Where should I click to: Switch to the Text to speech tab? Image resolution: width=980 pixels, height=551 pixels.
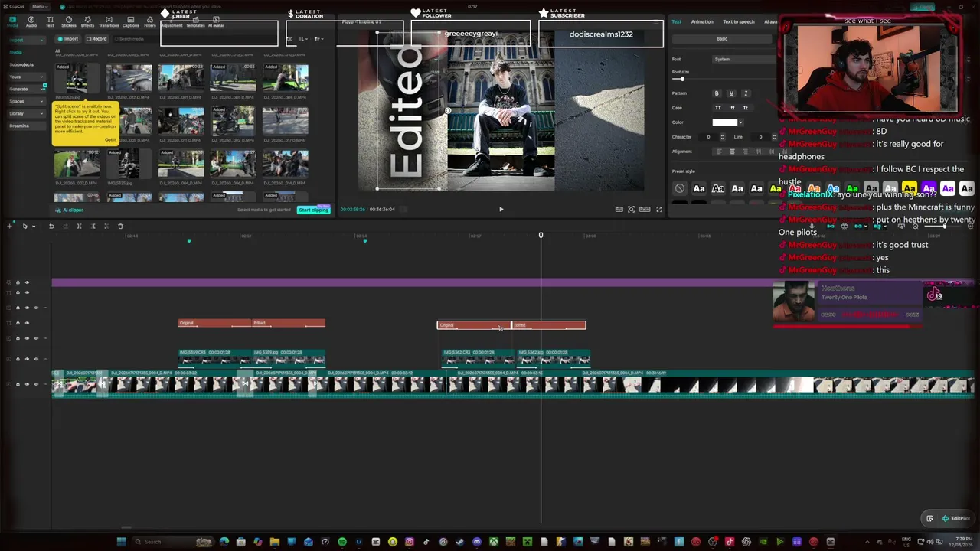(739, 21)
